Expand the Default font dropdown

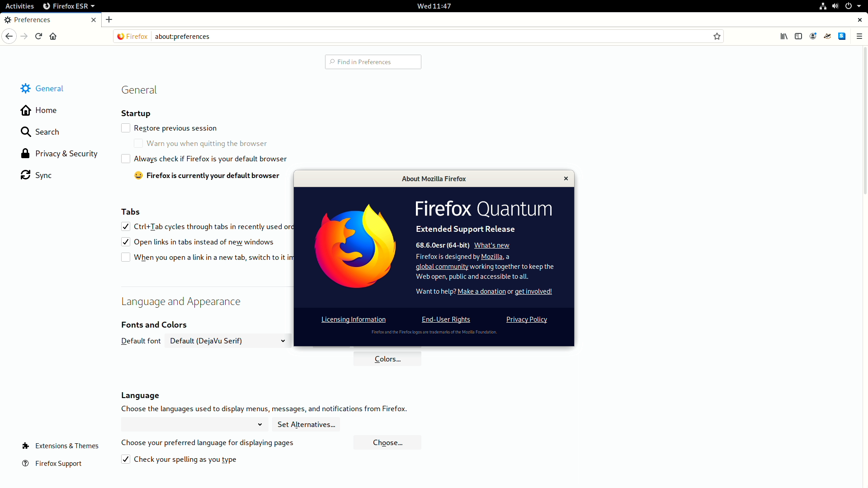pyautogui.click(x=227, y=341)
